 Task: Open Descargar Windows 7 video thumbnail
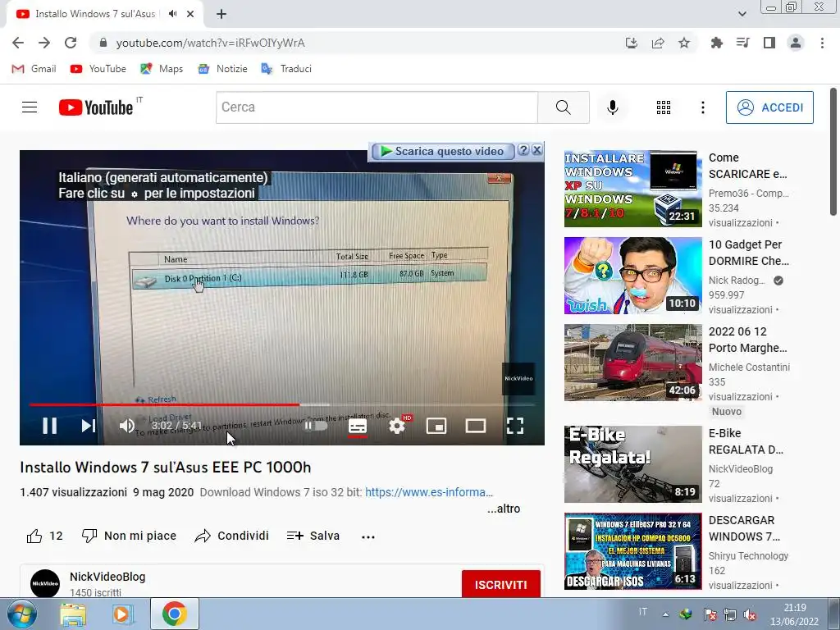[632, 551]
